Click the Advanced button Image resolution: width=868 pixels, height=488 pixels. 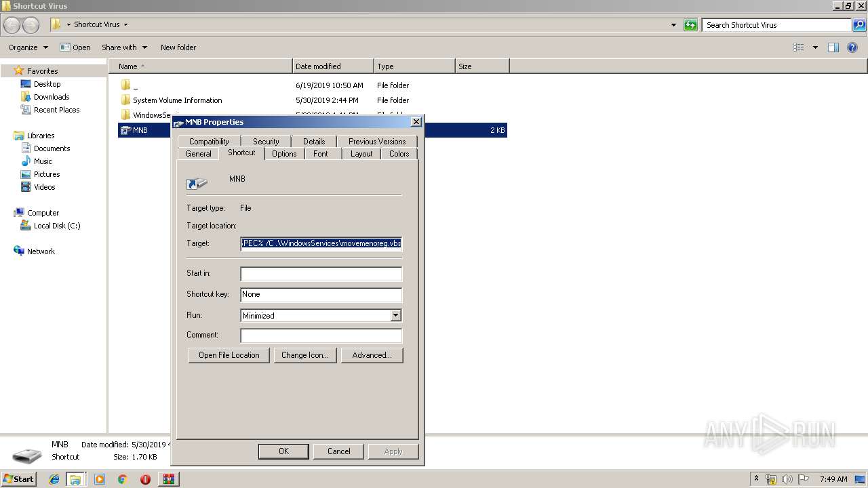(x=372, y=355)
